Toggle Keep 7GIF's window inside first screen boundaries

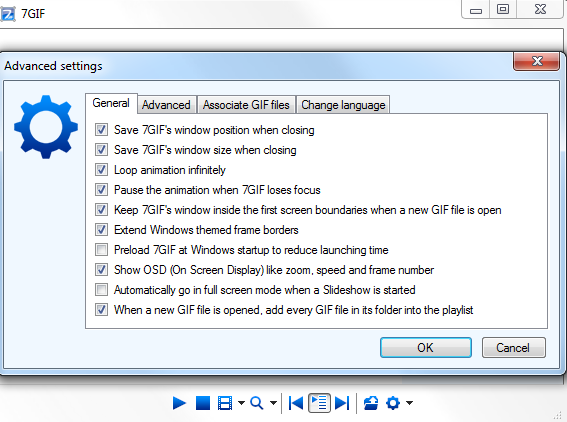(101, 210)
